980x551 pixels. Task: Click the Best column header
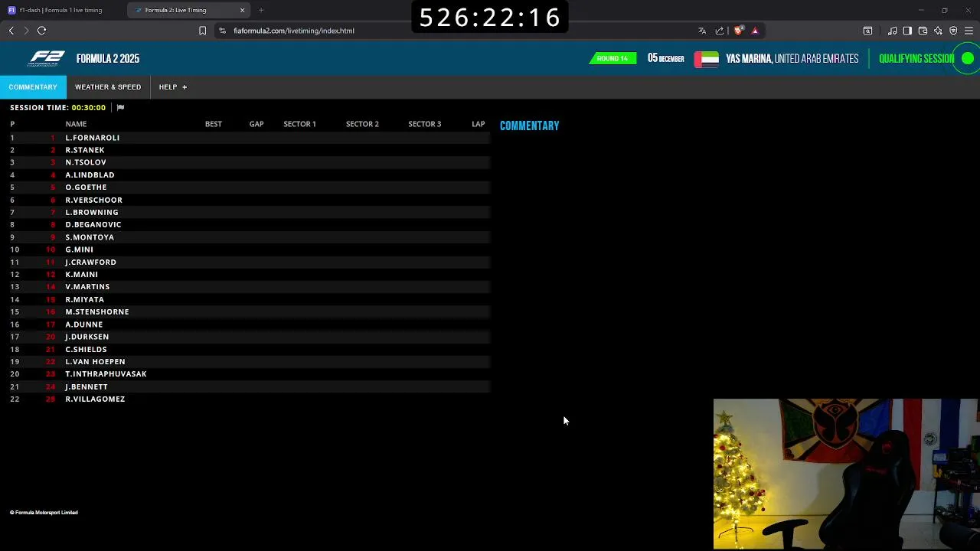point(214,124)
